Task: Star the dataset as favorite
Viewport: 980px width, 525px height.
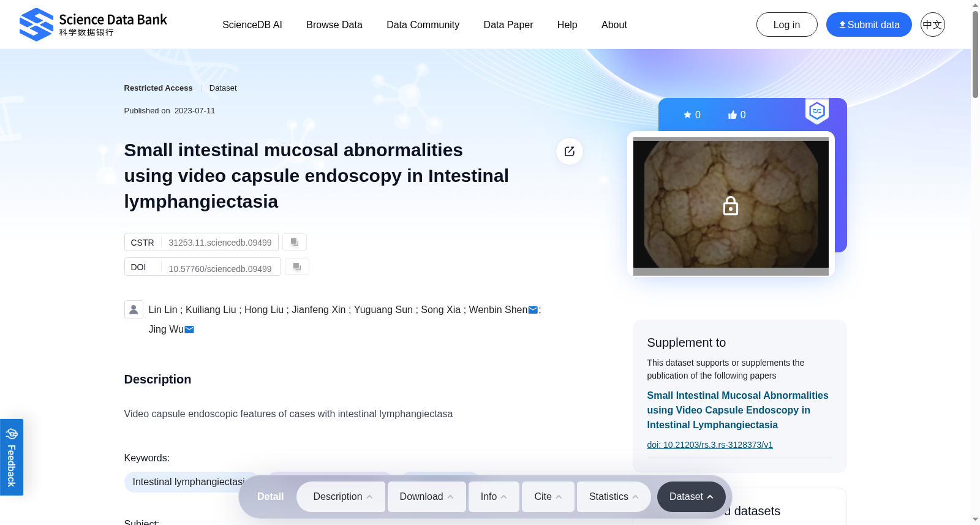Action: pyautogui.click(x=692, y=115)
